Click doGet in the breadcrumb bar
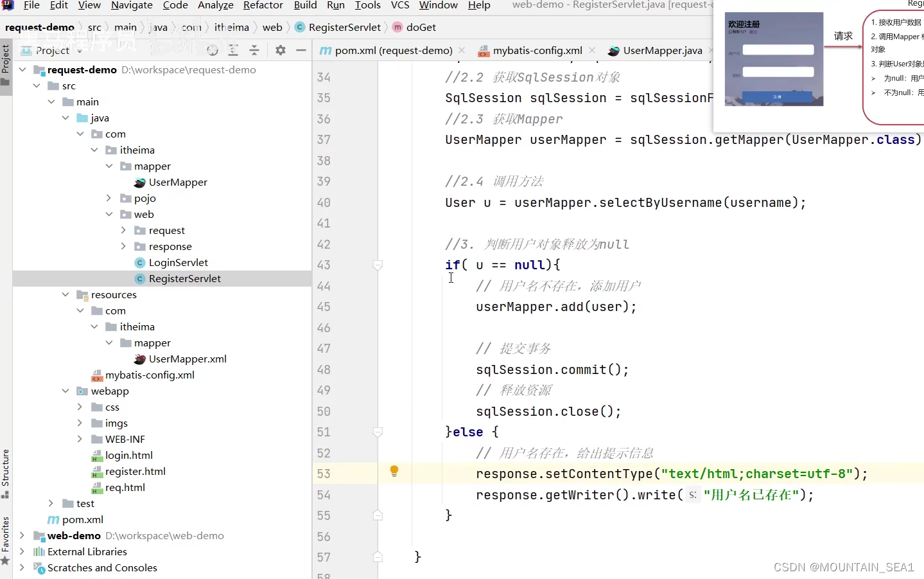Image resolution: width=924 pixels, height=579 pixels. pos(421,27)
